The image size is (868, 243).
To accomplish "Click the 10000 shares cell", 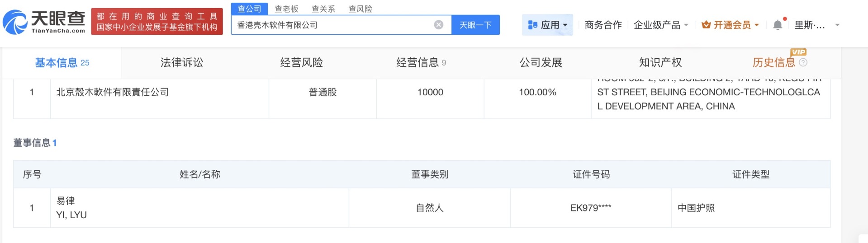I will click(430, 92).
